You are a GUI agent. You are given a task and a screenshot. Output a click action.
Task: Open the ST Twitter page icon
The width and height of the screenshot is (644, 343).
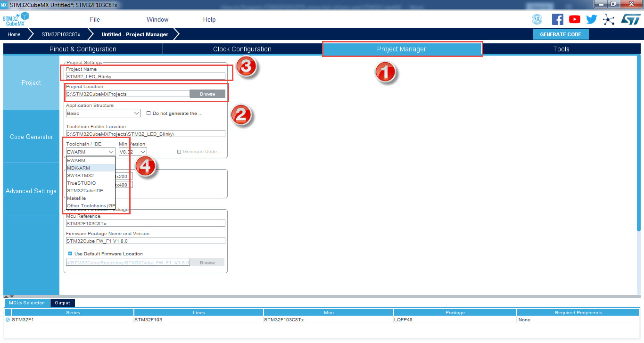(592, 19)
